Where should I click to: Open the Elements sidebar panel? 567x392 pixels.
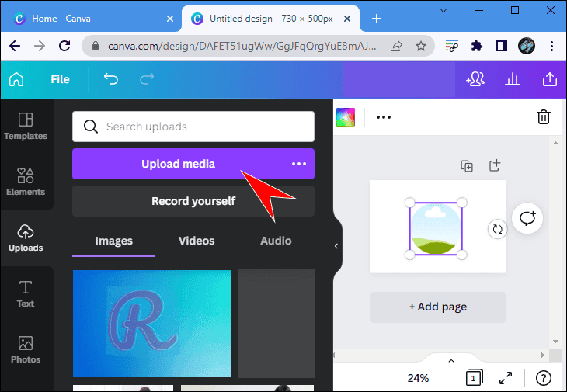pyautogui.click(x=26, y=182)
